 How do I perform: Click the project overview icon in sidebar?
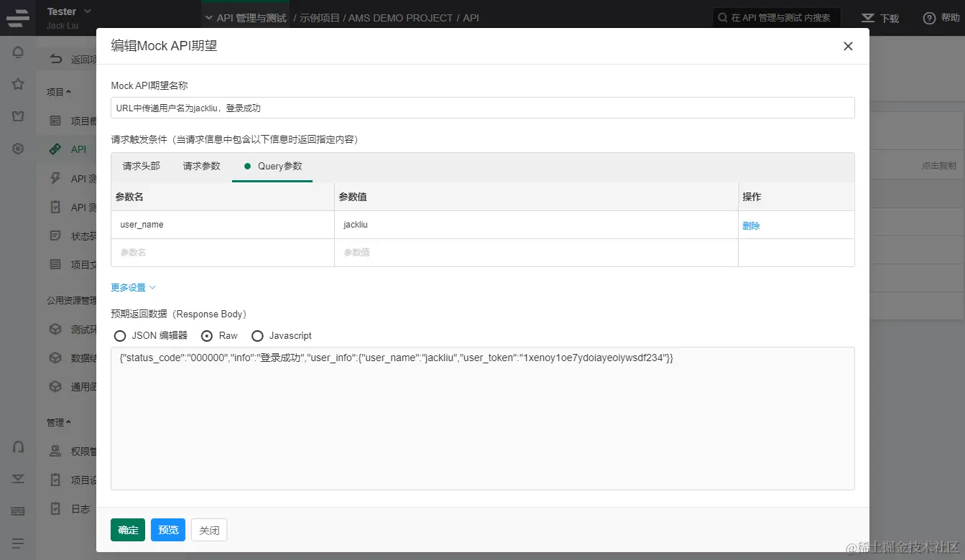[x=55, y=121]
